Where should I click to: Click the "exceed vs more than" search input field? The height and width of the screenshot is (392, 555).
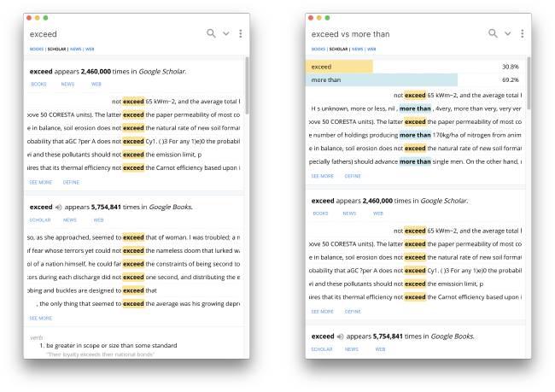(393, 34)
